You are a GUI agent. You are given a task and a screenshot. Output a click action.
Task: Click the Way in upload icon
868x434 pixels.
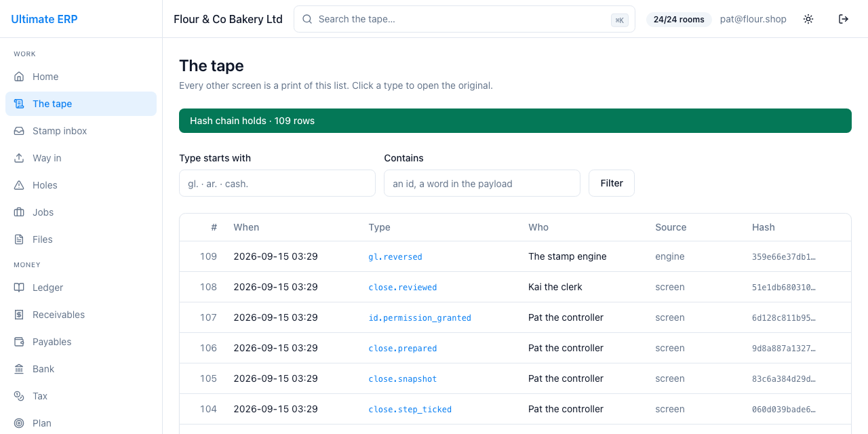[19, 158]
